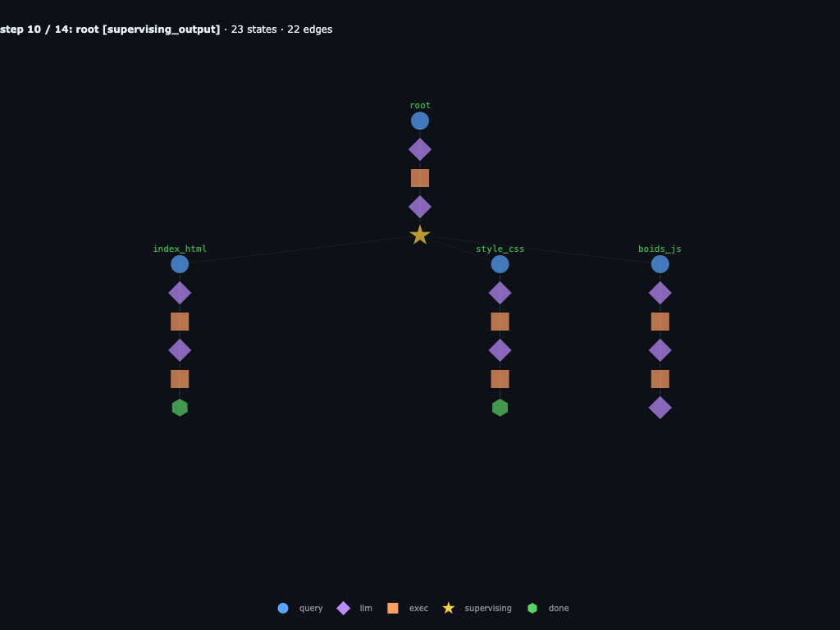Select the first llm diamond under style_css

(x=500, y=293)
